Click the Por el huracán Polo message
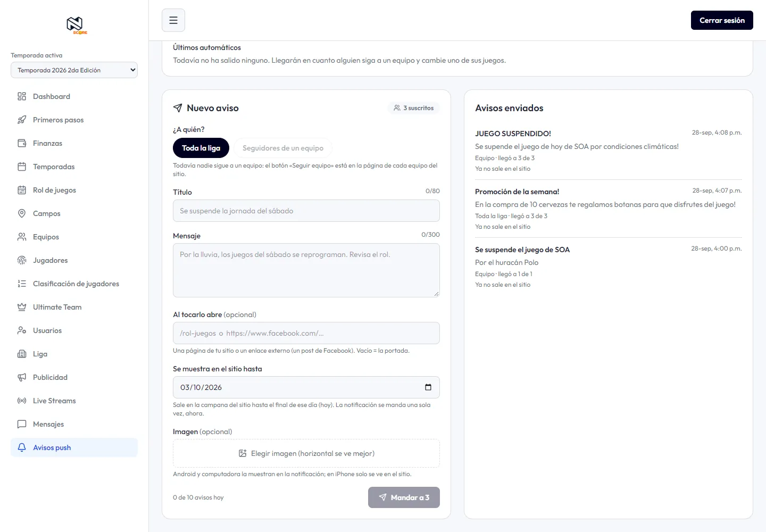This screenshot has height=532, width=766. point(507,262)
